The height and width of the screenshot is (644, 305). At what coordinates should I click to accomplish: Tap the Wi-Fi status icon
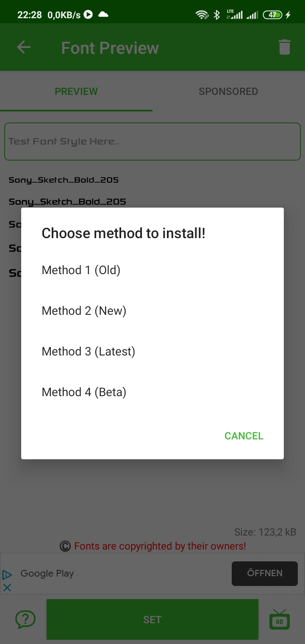pyautogui.click(x=202, y=15)
